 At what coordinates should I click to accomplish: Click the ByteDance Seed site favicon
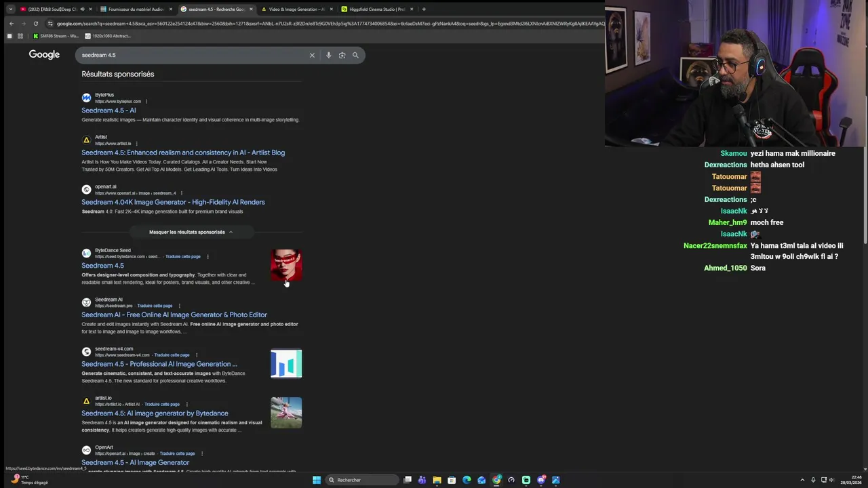86,253
